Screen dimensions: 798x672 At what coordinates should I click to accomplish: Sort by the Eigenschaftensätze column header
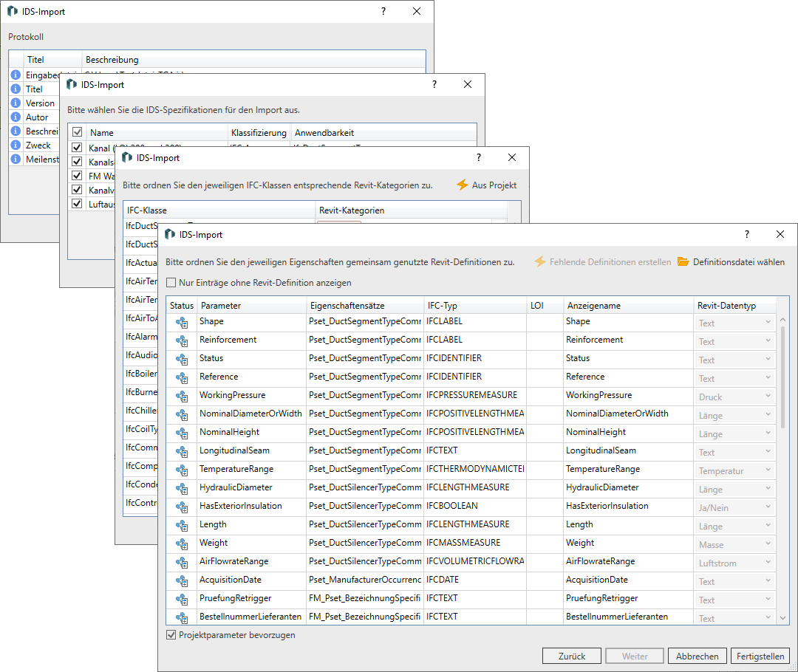click(x=365, y=305)
